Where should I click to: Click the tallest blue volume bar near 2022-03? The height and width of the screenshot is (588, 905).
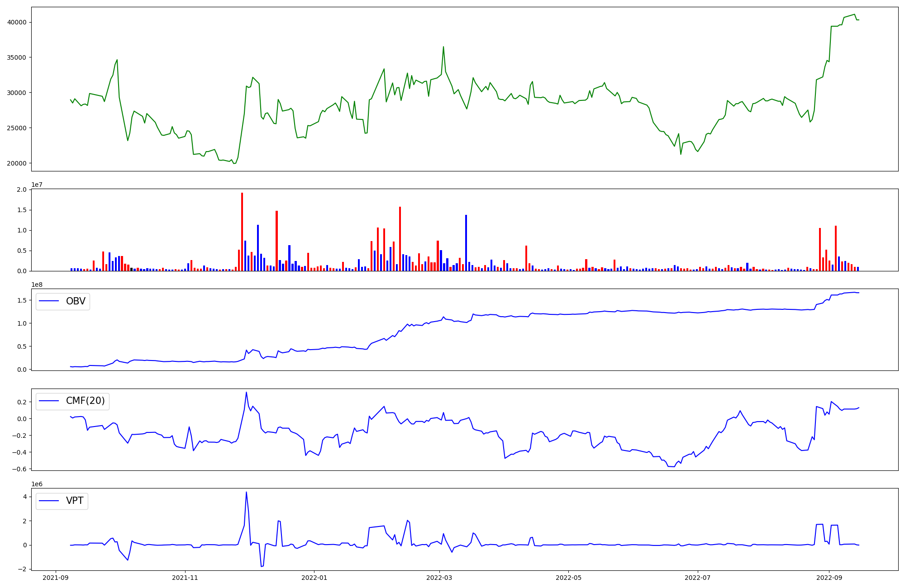point(466,242)
